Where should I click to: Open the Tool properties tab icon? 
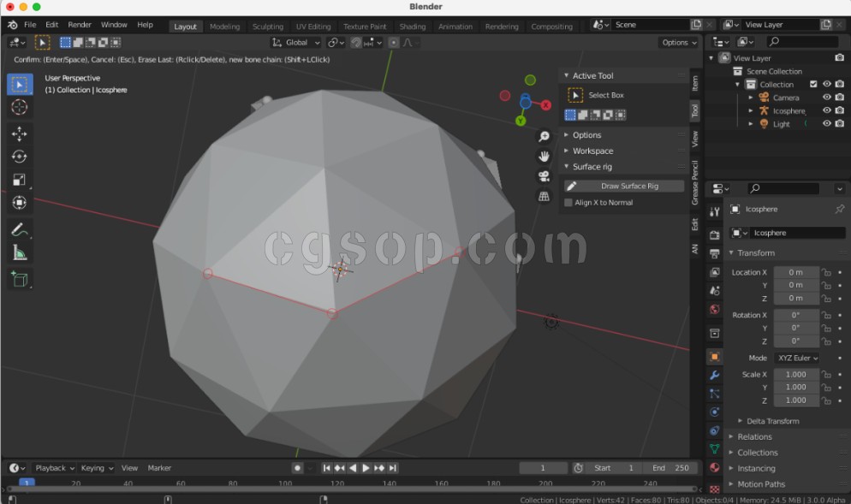coord(715,211)
